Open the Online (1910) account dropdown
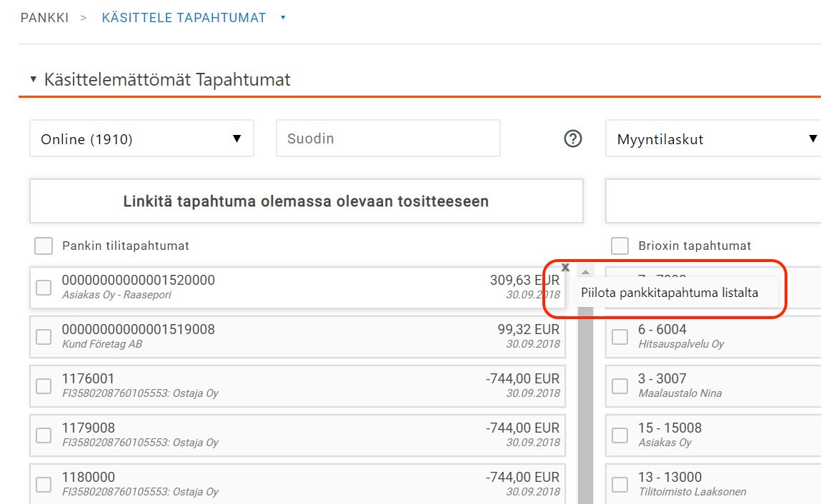Viewport: 821px width, 504px height. point(141,138)
